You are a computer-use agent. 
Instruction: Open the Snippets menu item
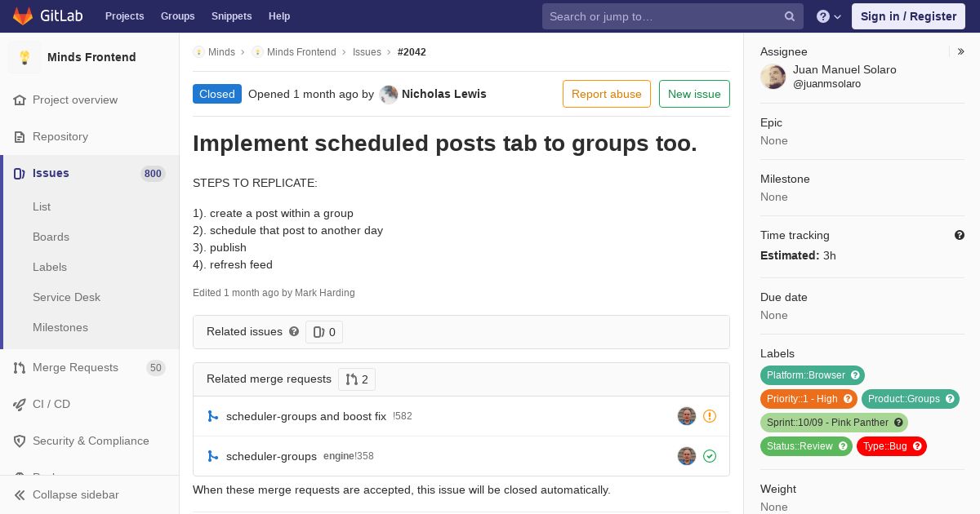232,16
